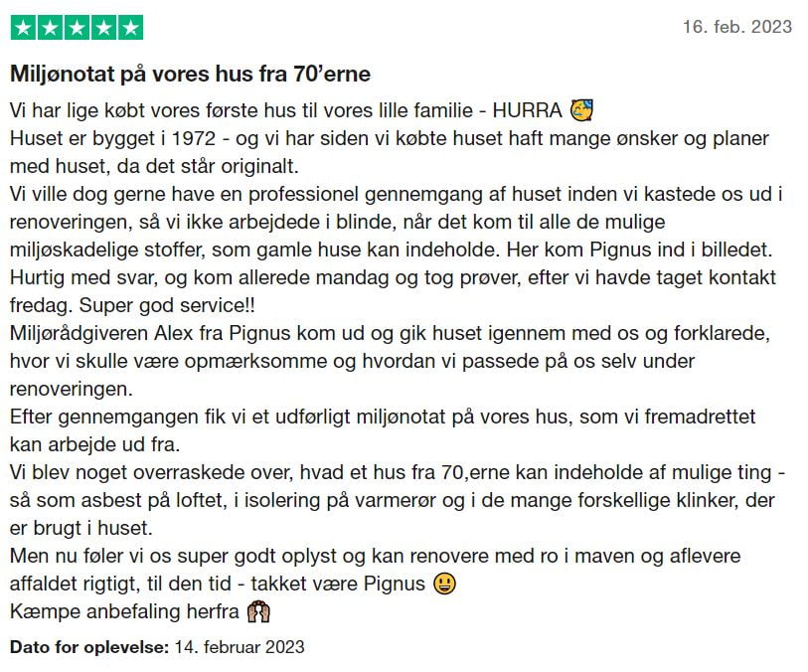Click the fifth green rating star
808x672 pixels.
click(x=130, y=28)
